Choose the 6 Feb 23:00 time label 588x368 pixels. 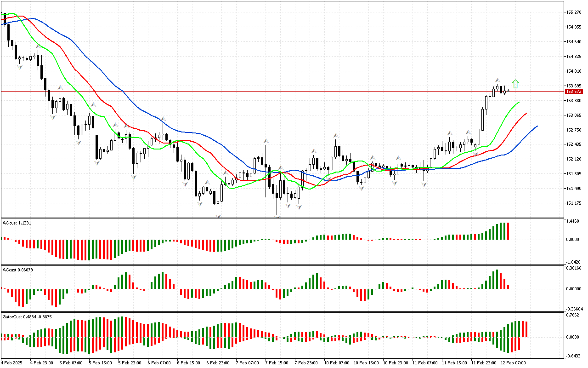click(x=218, y=362)
